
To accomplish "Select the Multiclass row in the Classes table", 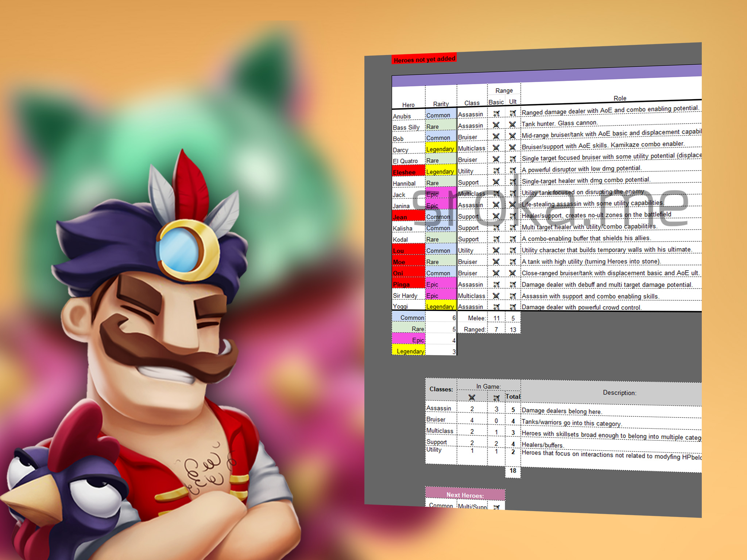I will tap(440, 431).
